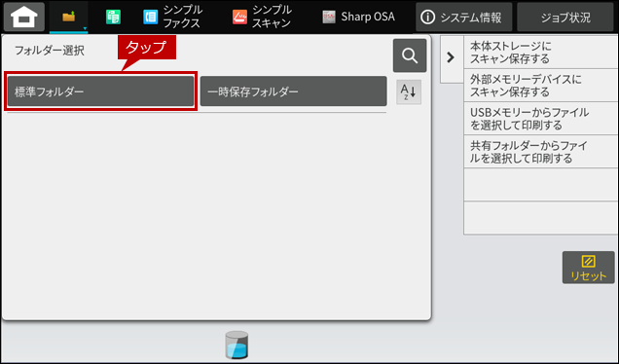The image size is (619, 364).
Task: Launch Sharp OSA
Action: [358, 17]
